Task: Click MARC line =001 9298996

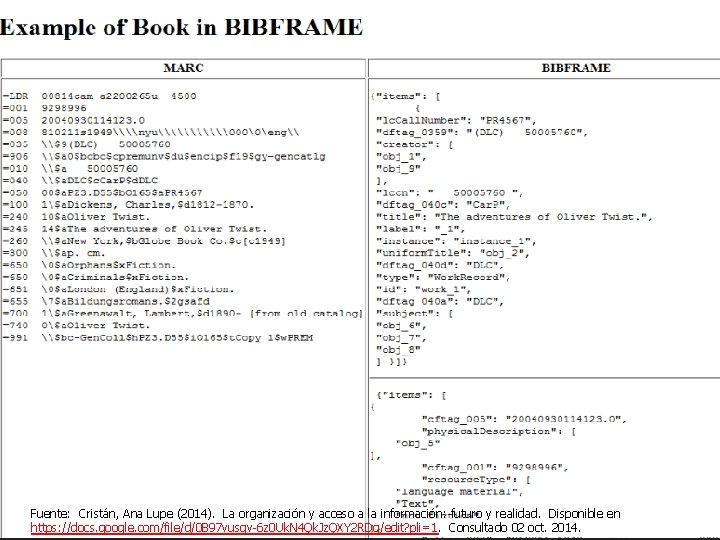Action: tap(45, 108)
